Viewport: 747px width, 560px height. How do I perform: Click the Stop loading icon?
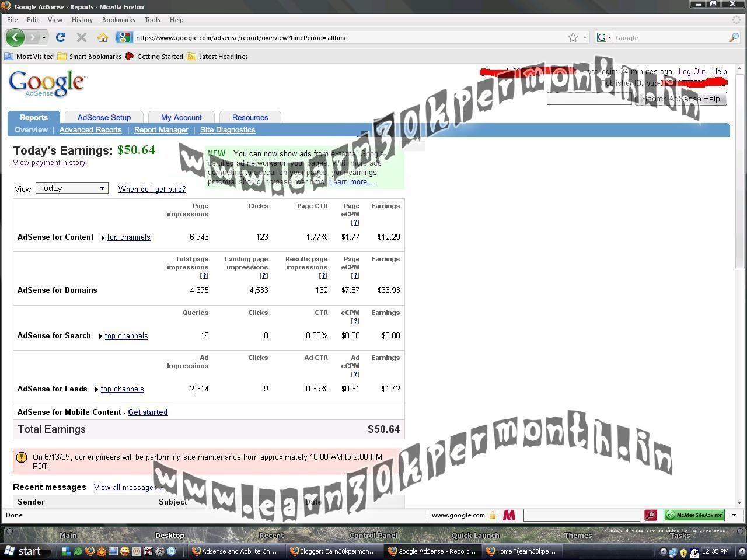pos(81,37)
